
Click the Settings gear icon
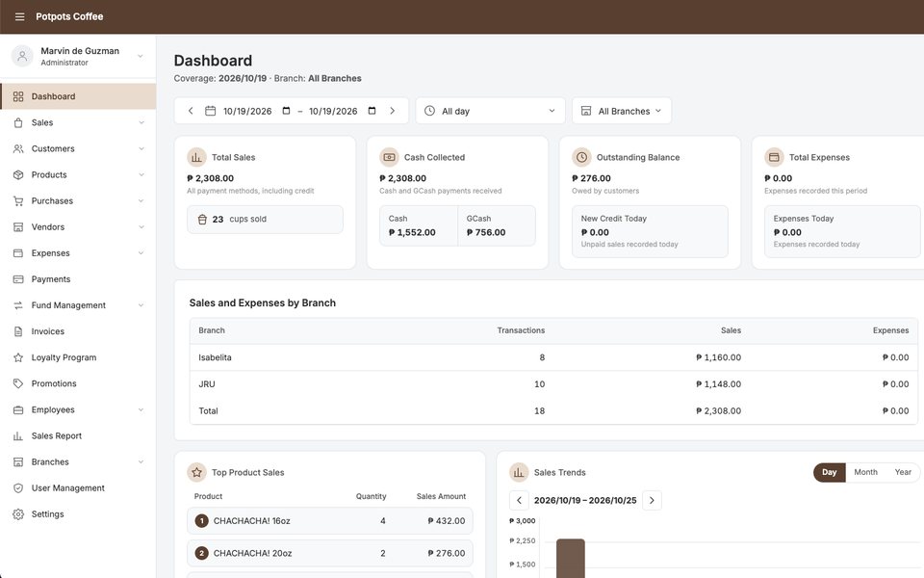coord(18,514)
